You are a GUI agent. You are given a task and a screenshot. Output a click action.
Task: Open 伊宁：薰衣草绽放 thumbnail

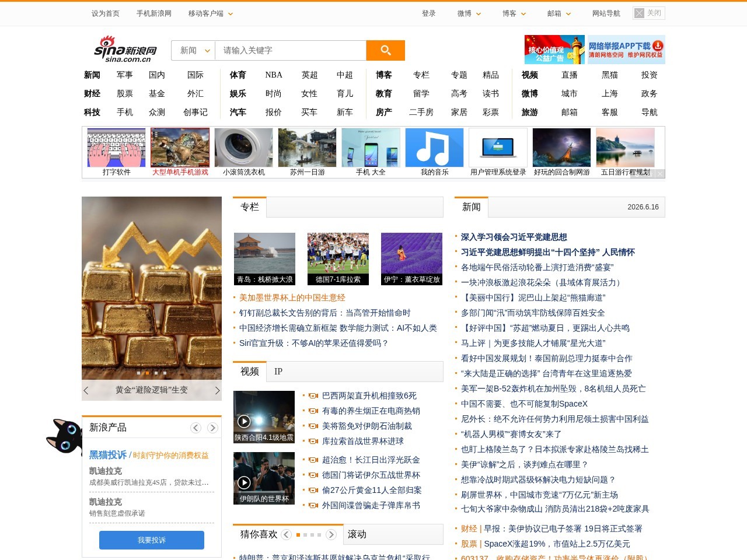point(411,259)
